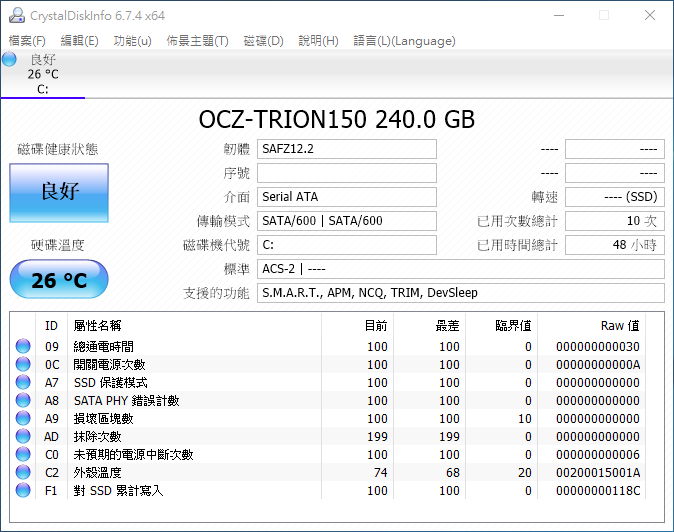Select the 抹除次數 attribute name
The height and width of the screenshot is (532, 674).
coord(98,437)
